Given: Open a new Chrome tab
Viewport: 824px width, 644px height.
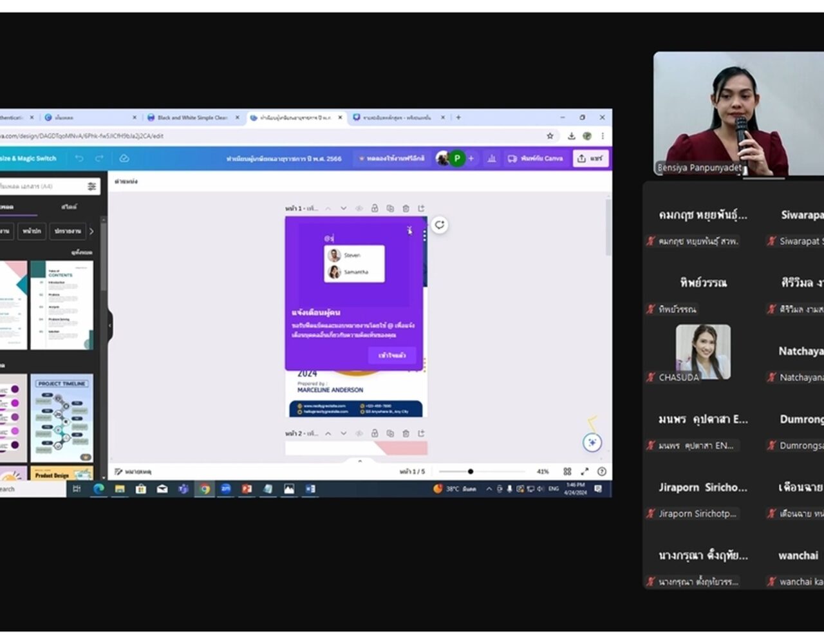Looking at the screenshot, I should pos(458,117).
